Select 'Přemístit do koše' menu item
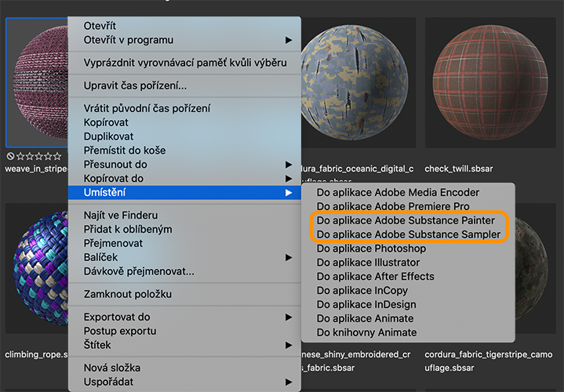This screenshot has width=564, height=392. (125, 151)
